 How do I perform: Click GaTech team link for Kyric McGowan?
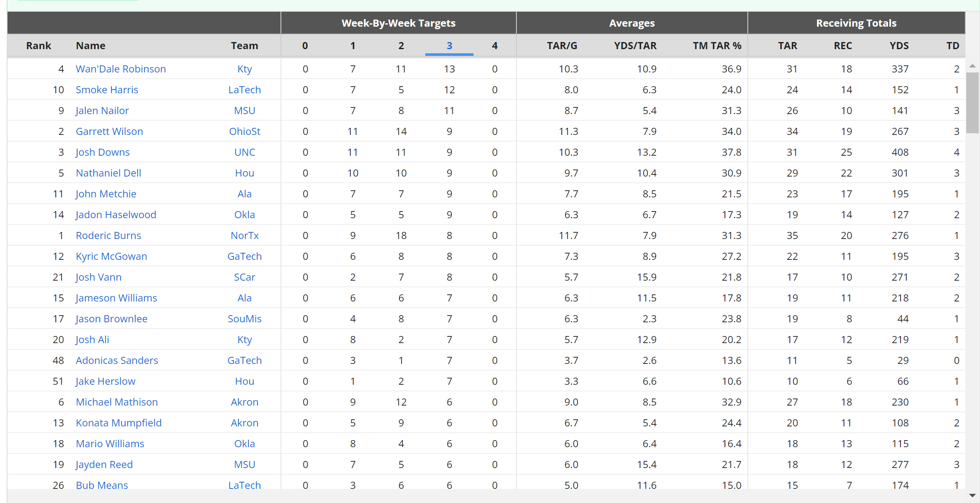(x=245, y=256)
